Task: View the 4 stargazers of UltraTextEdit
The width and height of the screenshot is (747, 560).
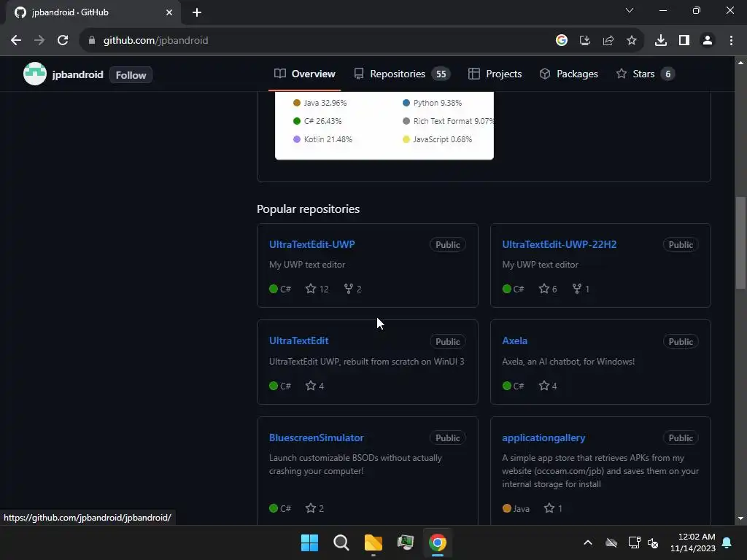Action: (315, 386)
